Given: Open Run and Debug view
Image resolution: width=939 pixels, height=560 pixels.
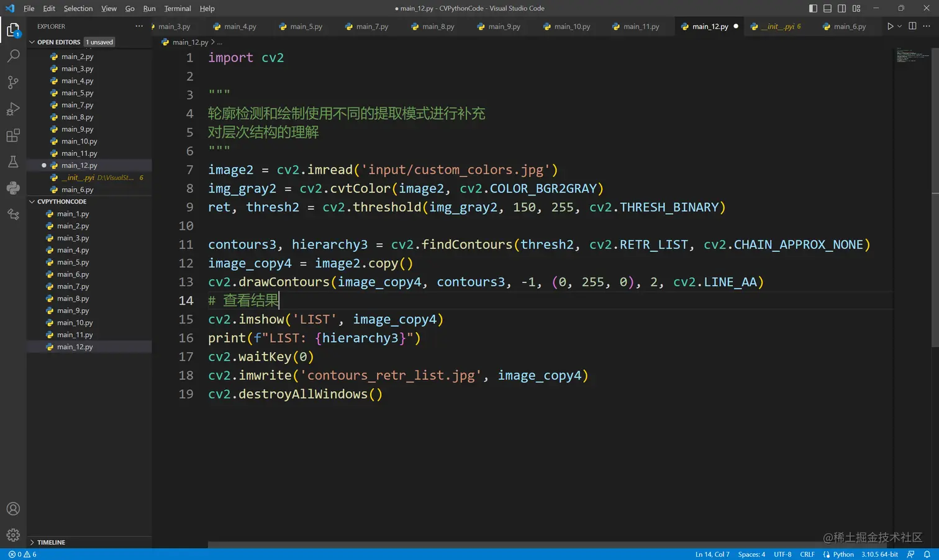Looking at the screenshot, I should pyautogui.click(x=13, y=109).
